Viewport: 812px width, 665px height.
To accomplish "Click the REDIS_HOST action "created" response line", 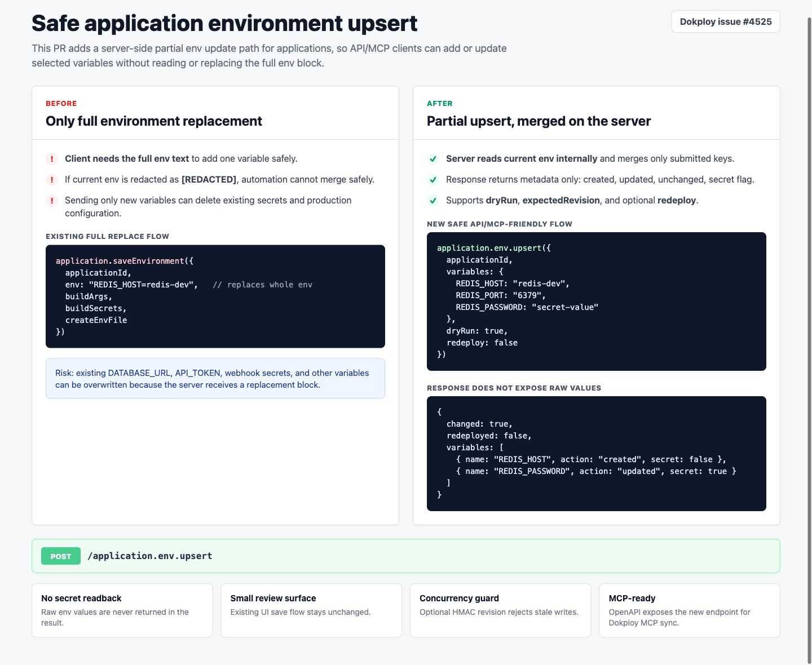I will tap(591, 459).
